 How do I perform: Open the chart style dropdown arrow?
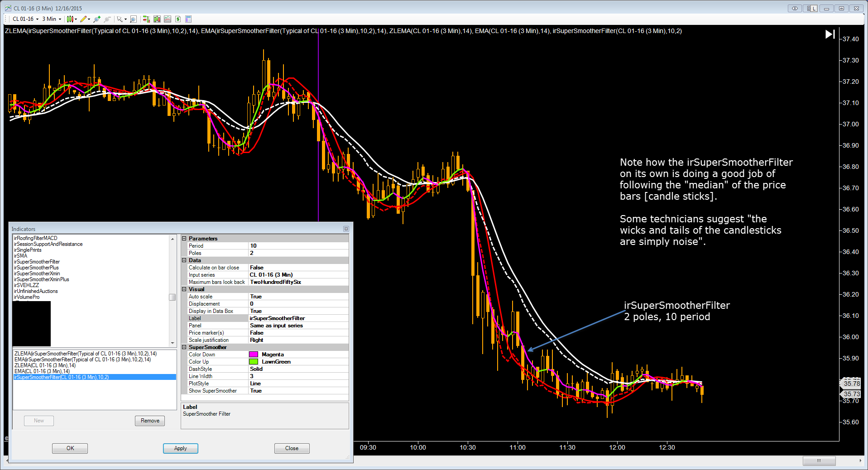click(76, 19)
